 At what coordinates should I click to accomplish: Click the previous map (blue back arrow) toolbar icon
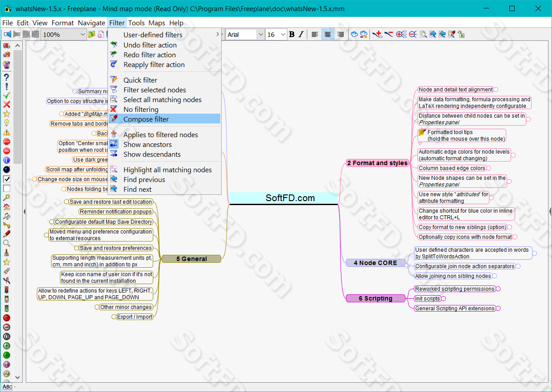[x=7, y=34]
